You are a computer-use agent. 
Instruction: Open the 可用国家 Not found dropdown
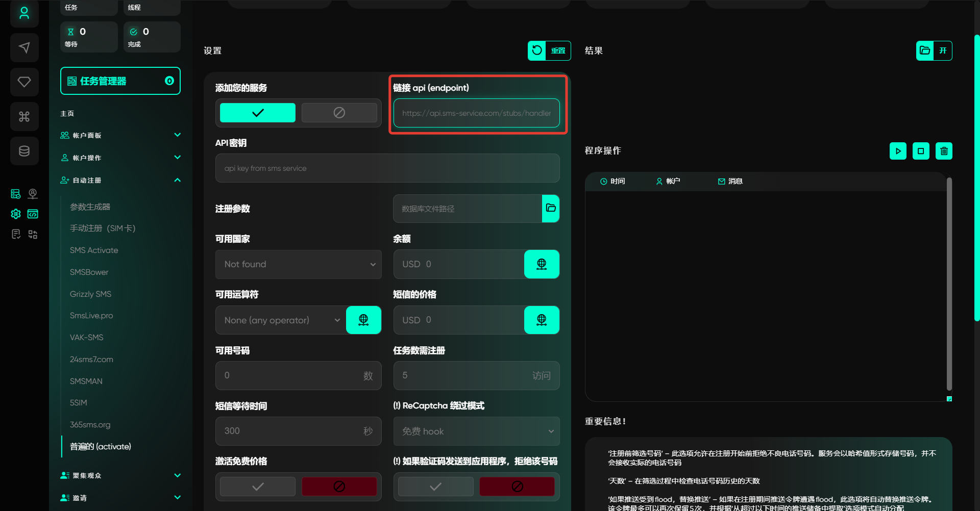click(x=298, y=264)
